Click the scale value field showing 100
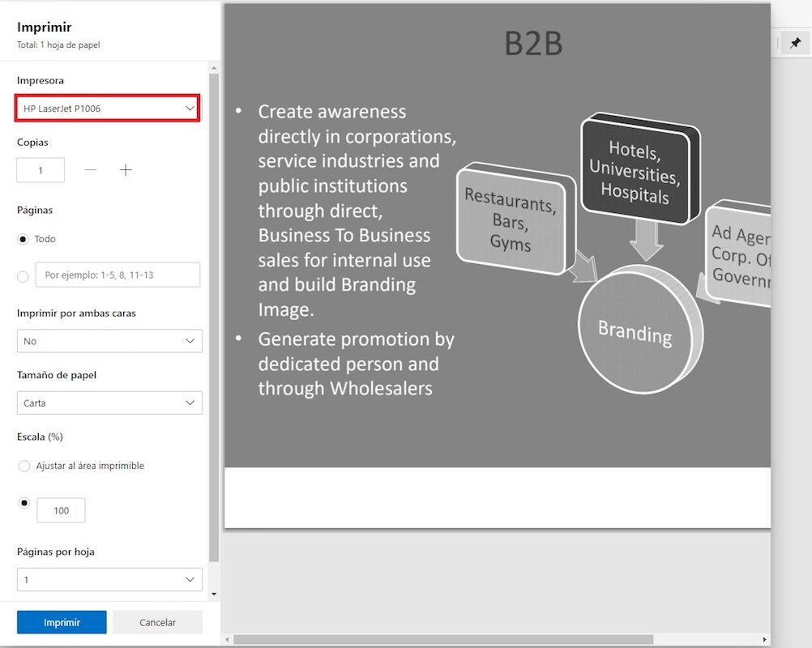Screen dimensions: 812x648 point(61,510)
